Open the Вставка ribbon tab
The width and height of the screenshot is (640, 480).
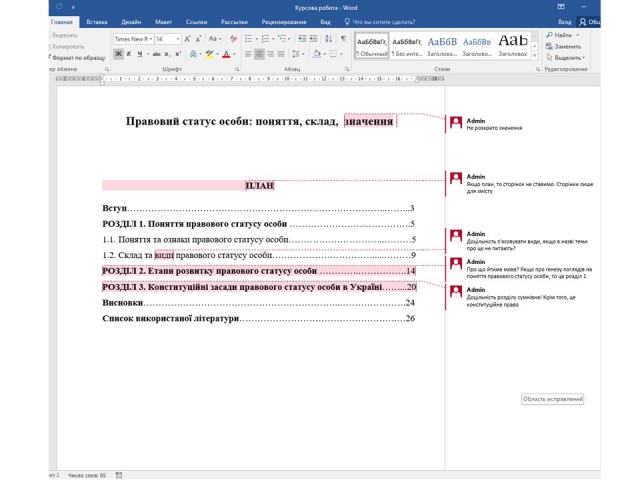[97, 20]
